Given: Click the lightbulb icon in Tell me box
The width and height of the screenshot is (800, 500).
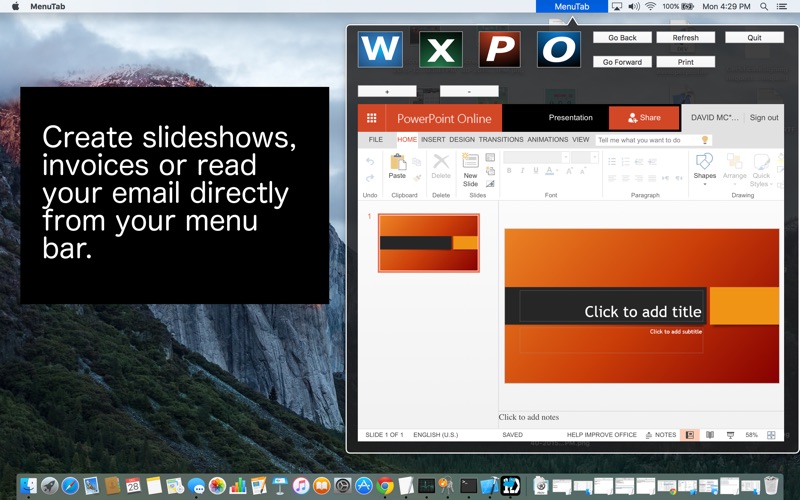Looking at the screenshot, I should 705,140.
